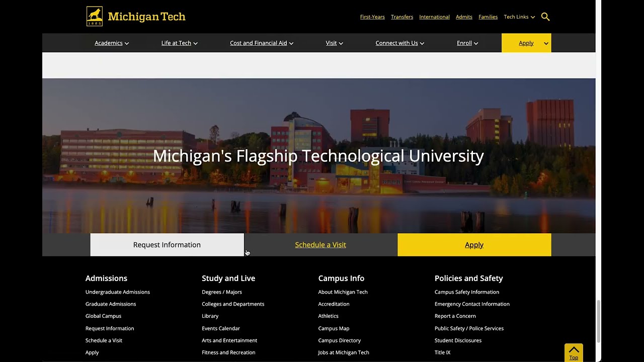Open Request Information in the footer
This screenshot has height=362, width=644.
(x=110, y=328)
